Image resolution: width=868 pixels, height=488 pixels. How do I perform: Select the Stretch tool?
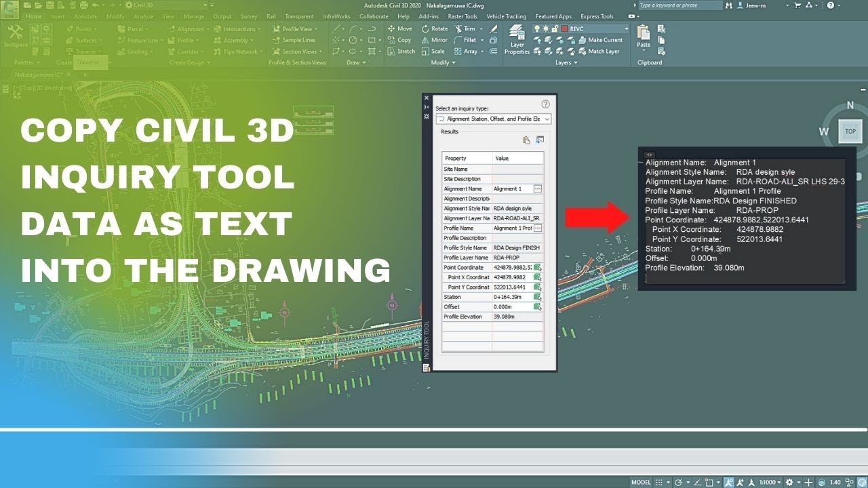pyautogui.click(x=401, y=52)
